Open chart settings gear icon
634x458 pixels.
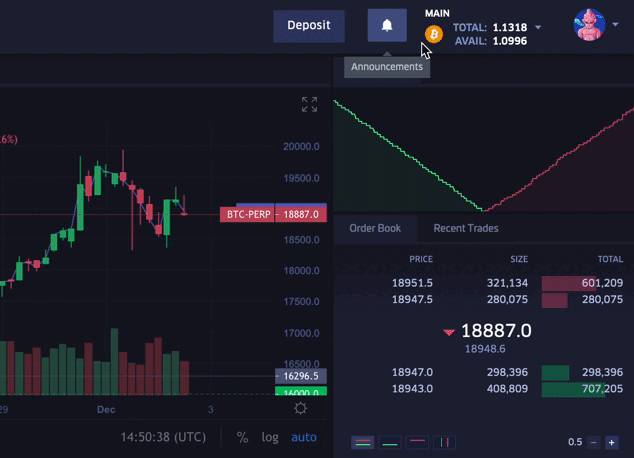point(300,408)
